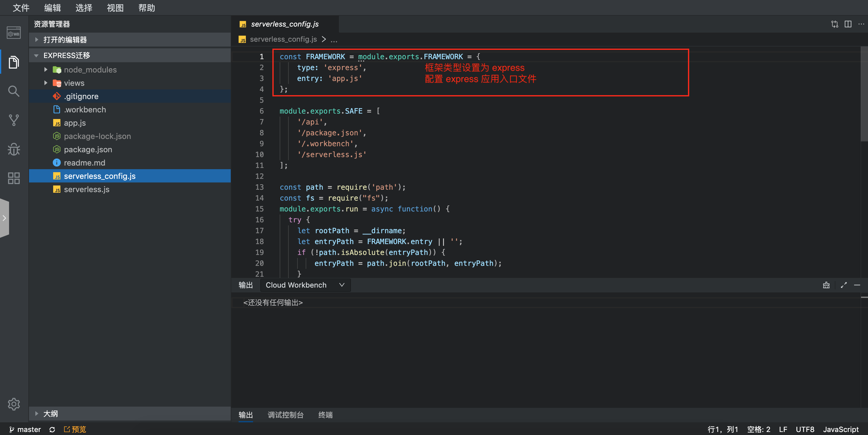
Task: Click the 资源管理器 panel title
Action: (x=52, y=24)
